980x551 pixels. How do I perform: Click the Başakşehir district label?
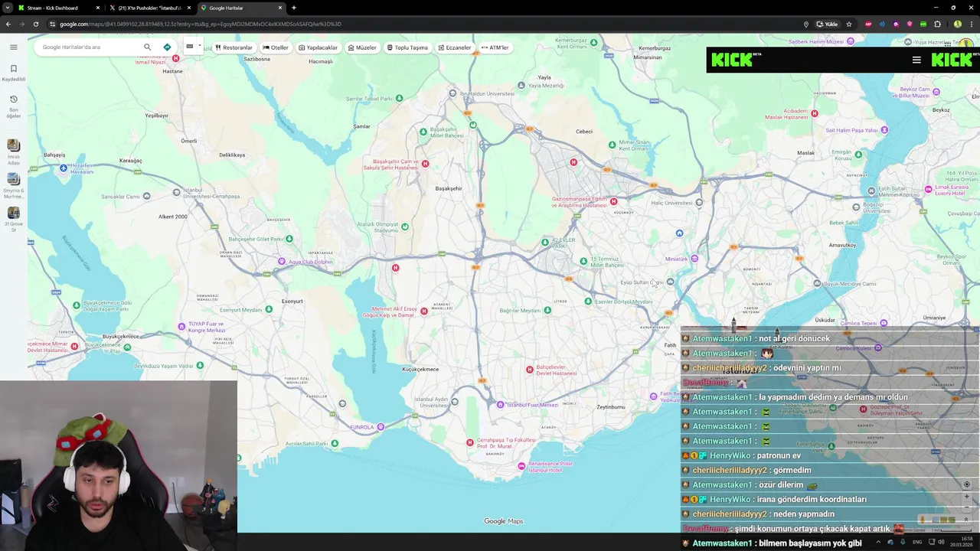click(449, 188)
